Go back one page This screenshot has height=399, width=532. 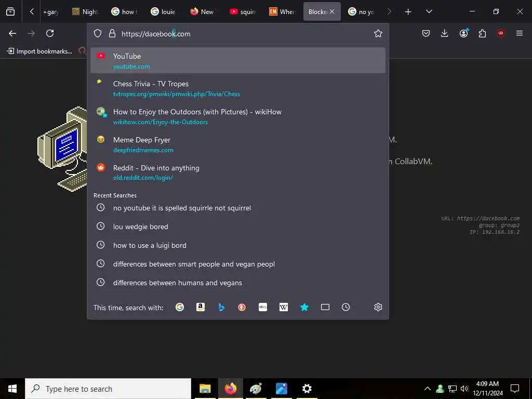click(12, 33)
